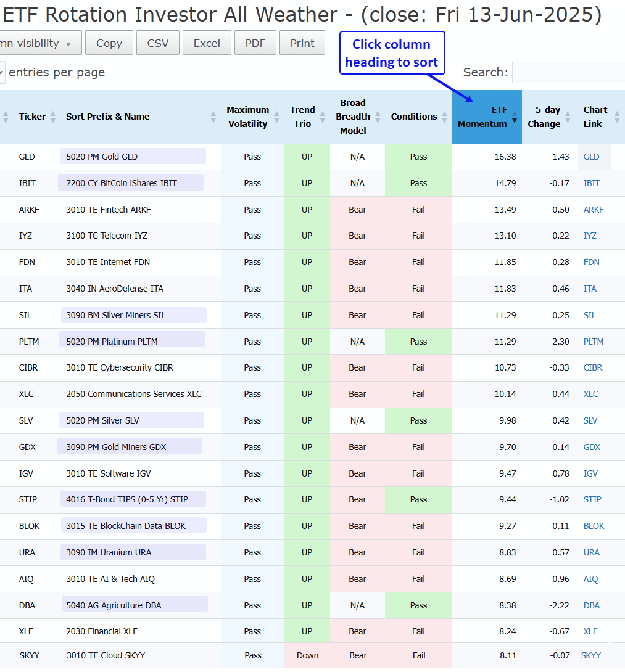Screen dimensions: 625x672
Task: Open DBA chart link
Action: click(x=592, y=606)
